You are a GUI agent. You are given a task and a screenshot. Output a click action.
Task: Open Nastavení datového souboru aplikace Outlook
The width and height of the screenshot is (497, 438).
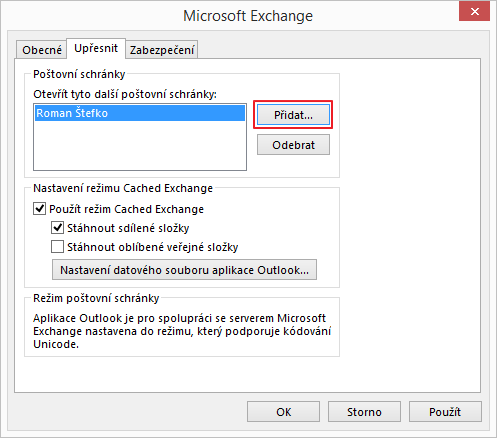(x=184, y=270)
